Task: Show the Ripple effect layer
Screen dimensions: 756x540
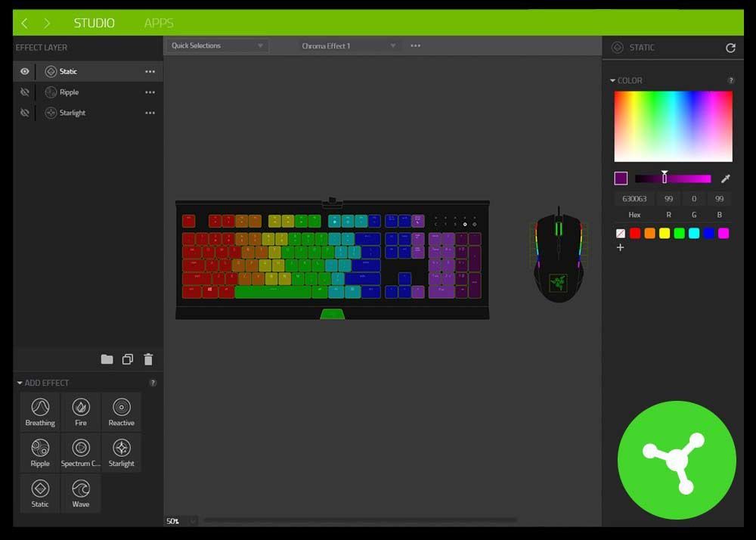Action: pos(25,92)
